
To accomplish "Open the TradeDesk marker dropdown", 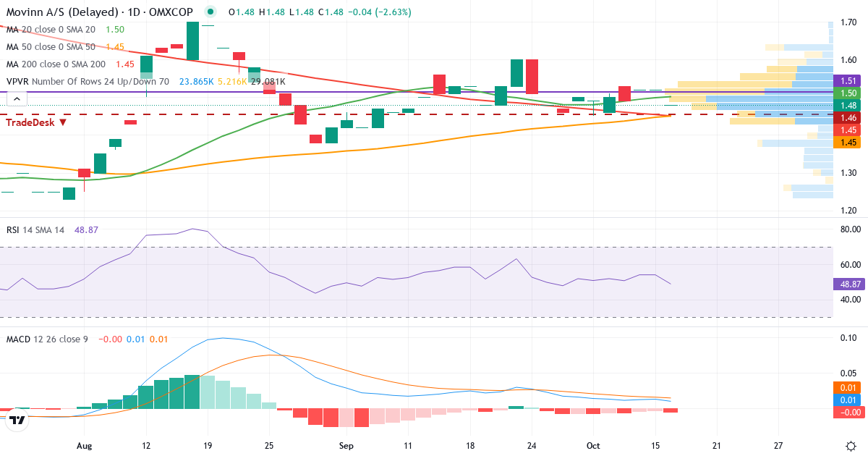I will click(63, 122).
